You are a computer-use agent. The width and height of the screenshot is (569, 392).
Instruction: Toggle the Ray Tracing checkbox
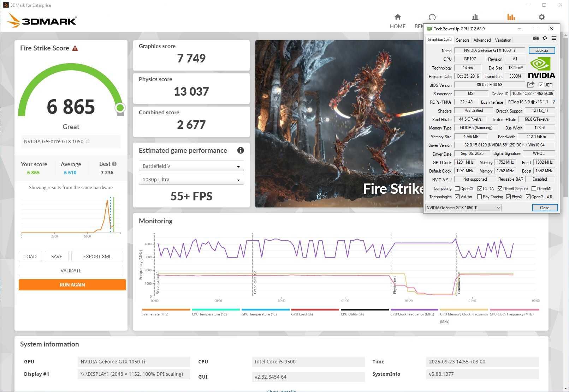(x=479, y=197)
